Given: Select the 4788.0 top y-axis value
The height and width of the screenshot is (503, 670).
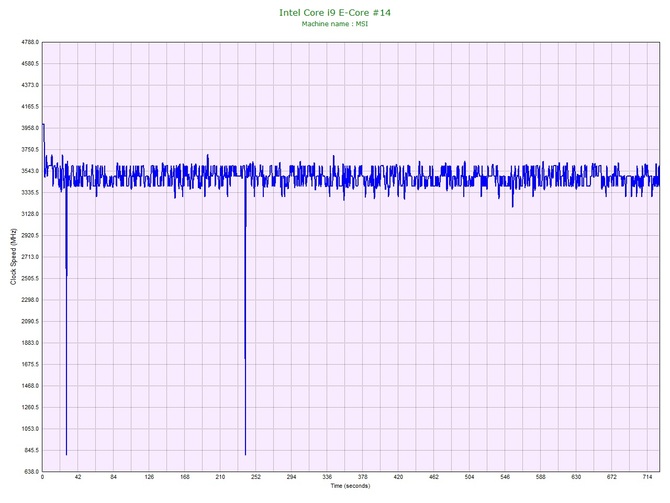Looking at the screenshot, I should click(x=30, y=42).
